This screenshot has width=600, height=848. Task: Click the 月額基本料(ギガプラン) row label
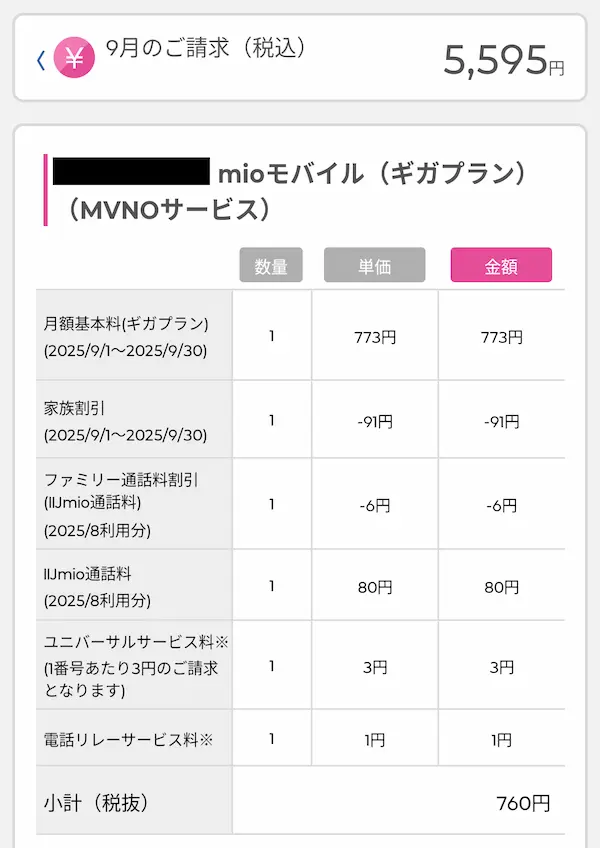click(x=126, y=324)
